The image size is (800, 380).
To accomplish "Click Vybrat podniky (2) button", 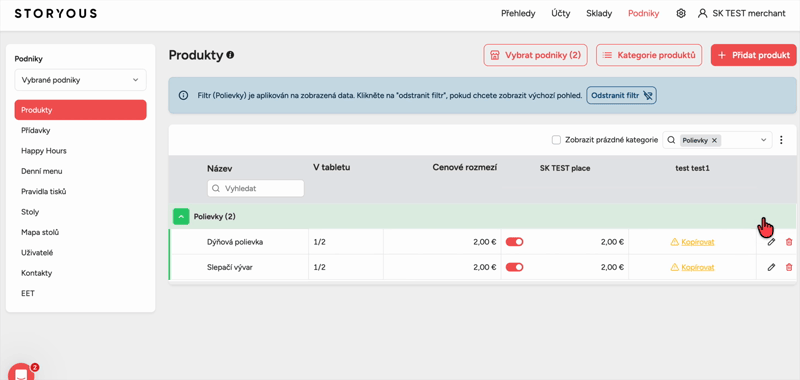I will click(x=535, y=55).
